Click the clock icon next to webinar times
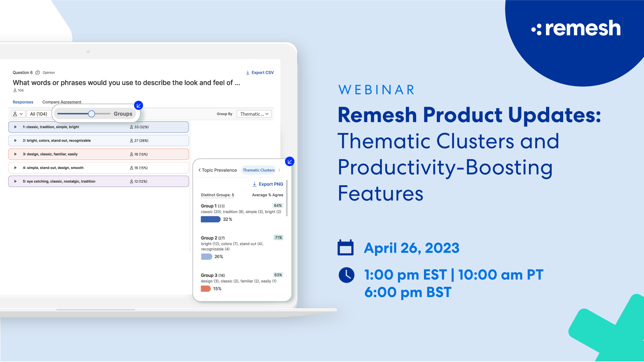644x362 pixels. [346, 275]
